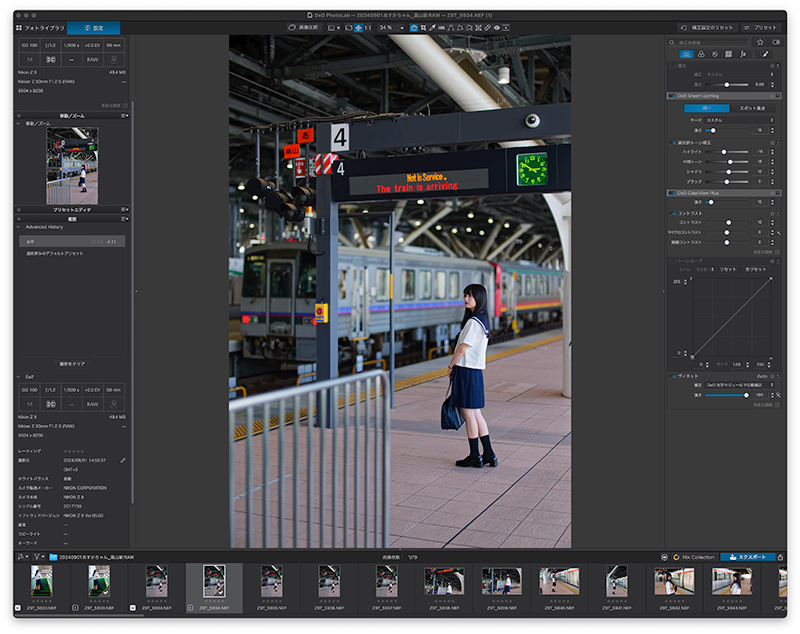Screen dimensions: 800x634
Task: Switch to the Photo Library tab
Action: coord(41,28)
